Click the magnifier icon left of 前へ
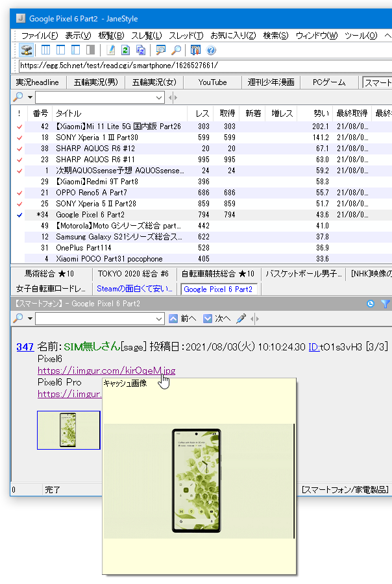The width and height of the screenshot is (392, 584). 18,319
